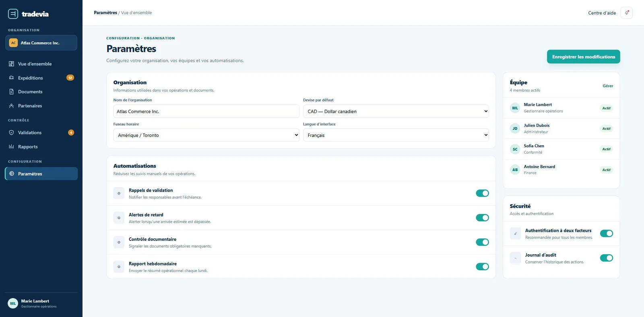Select team member Antoine Bernard
The image size is (644, 317).
tap(561, 170)
